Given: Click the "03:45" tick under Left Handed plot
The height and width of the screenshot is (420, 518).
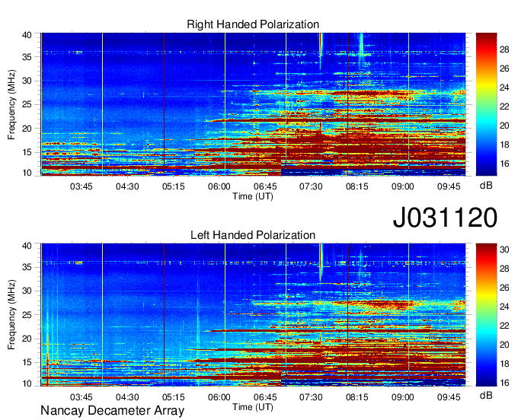Looking at the screenshot, I should (x=81, y=397).
